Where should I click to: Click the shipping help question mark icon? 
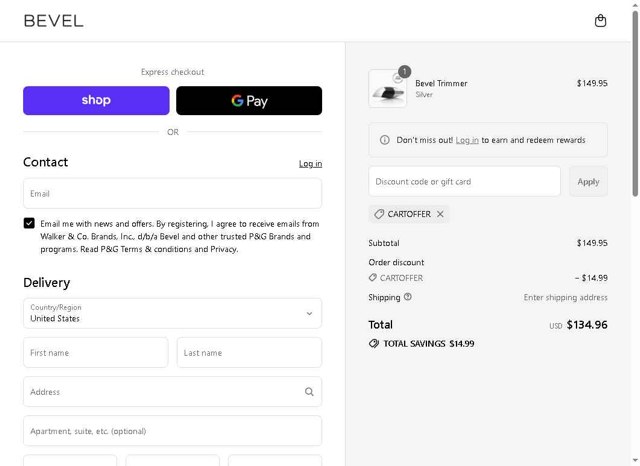(407, 297)
